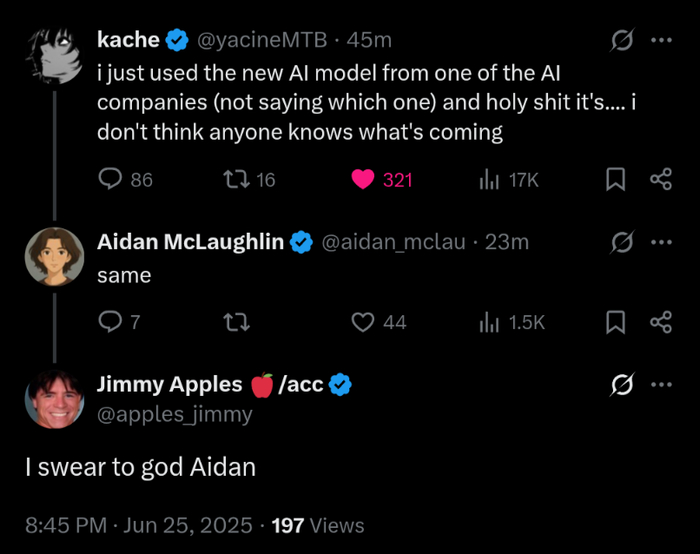This screenshot has height=554, width=700.
Task: Reply to kache's tweet
Action: (110, 180)
